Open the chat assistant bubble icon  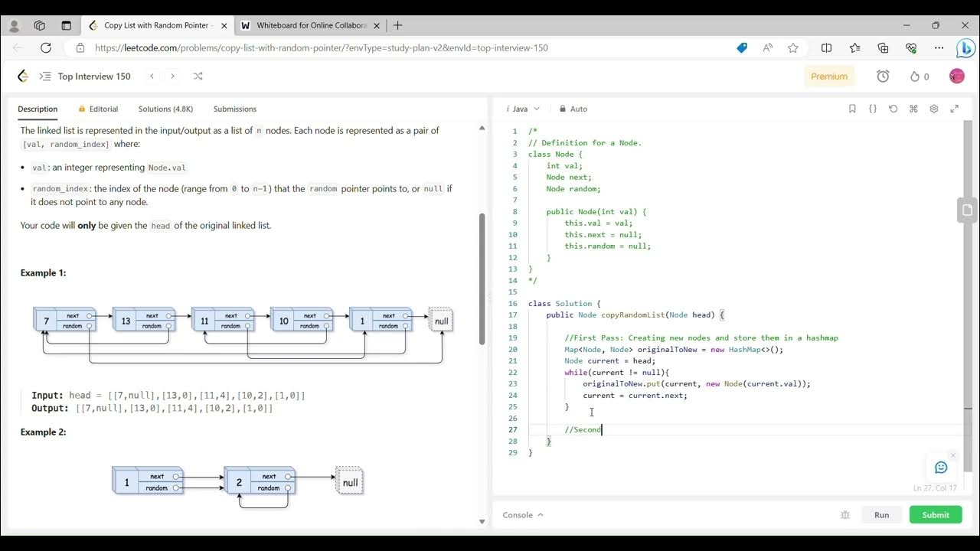pos(941,468)
